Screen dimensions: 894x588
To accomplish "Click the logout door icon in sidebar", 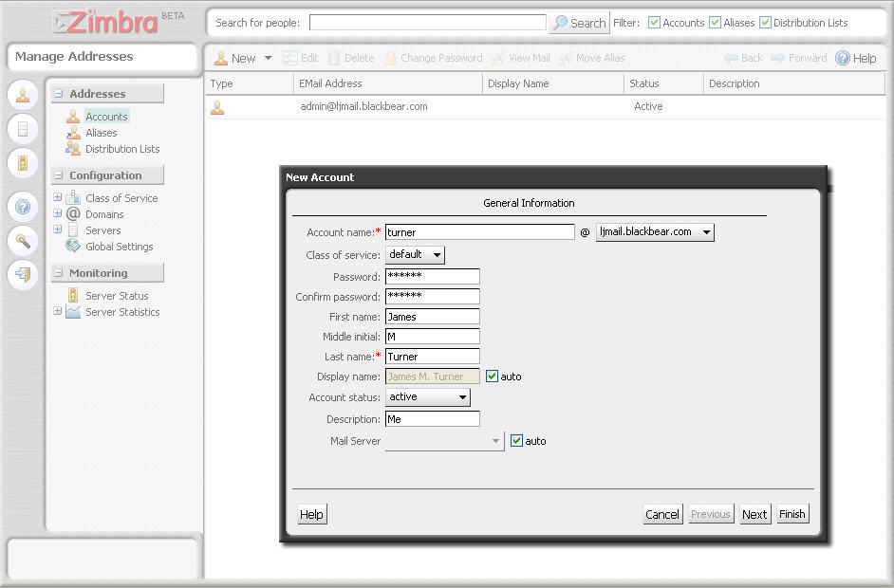I will coord(24,274).
